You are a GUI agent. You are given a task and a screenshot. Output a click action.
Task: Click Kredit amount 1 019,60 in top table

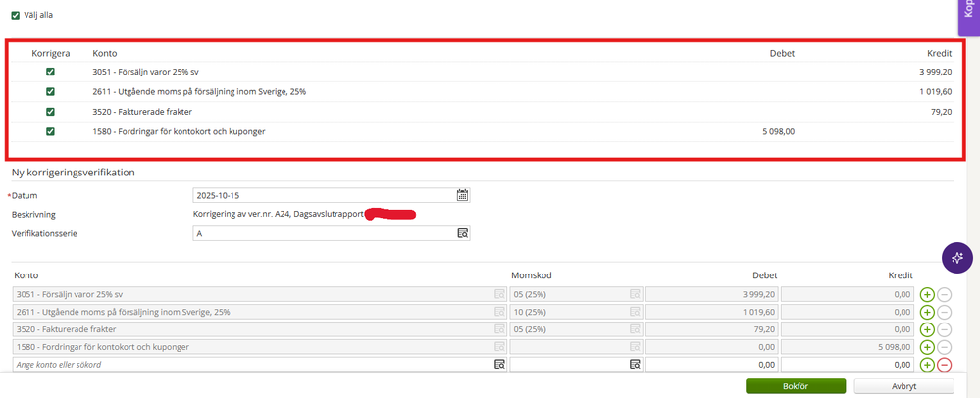click(936, 92)
